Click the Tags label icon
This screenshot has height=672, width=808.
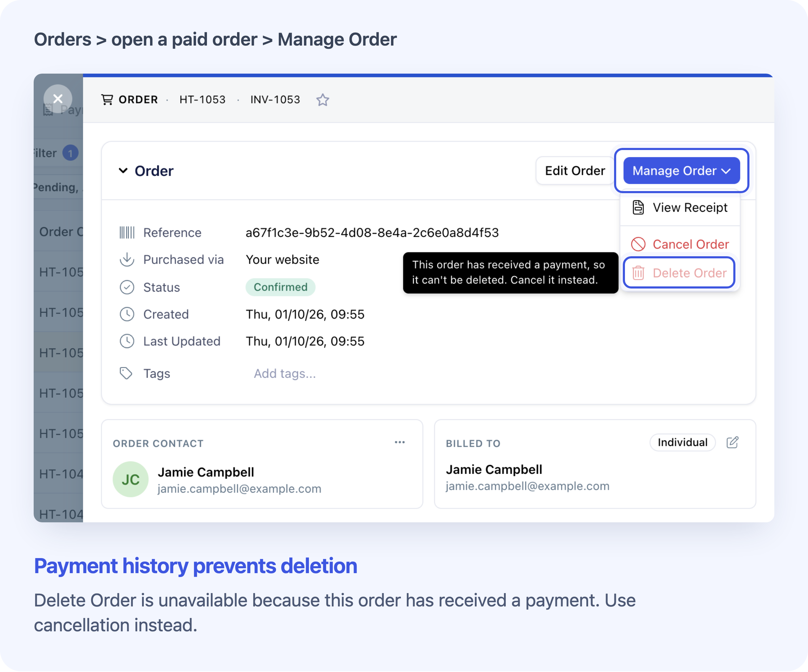pos(126,373)
